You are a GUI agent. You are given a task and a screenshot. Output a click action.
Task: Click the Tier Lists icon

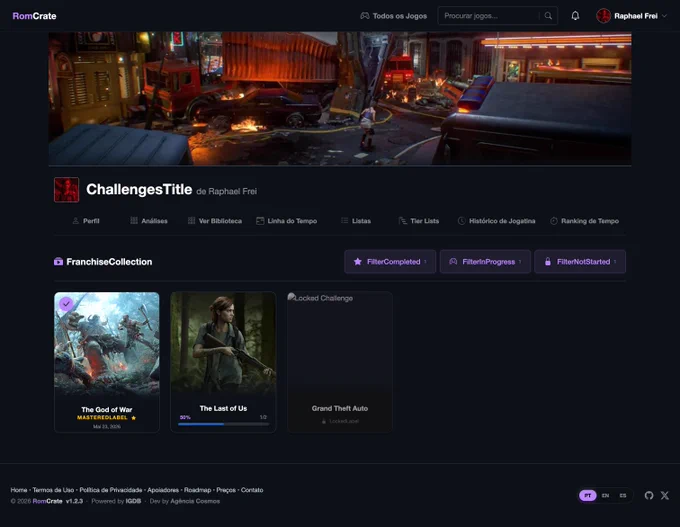pyautogui.click(x=402, y=221)
